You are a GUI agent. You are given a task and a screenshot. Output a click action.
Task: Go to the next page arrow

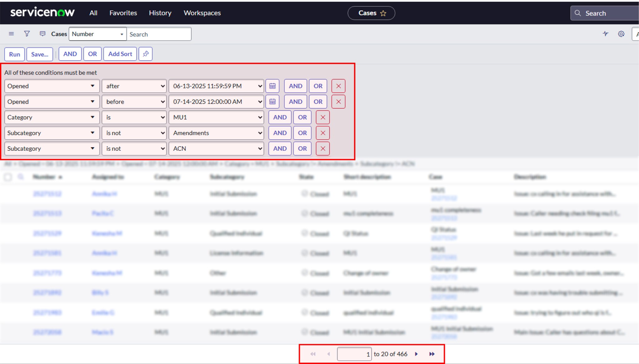pyautogui.click(x=416, y=354)
